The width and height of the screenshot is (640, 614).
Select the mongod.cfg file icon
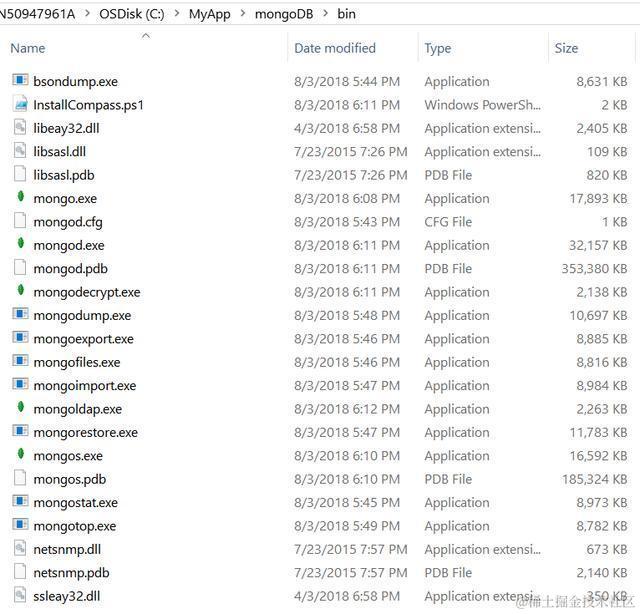(20, 220)
